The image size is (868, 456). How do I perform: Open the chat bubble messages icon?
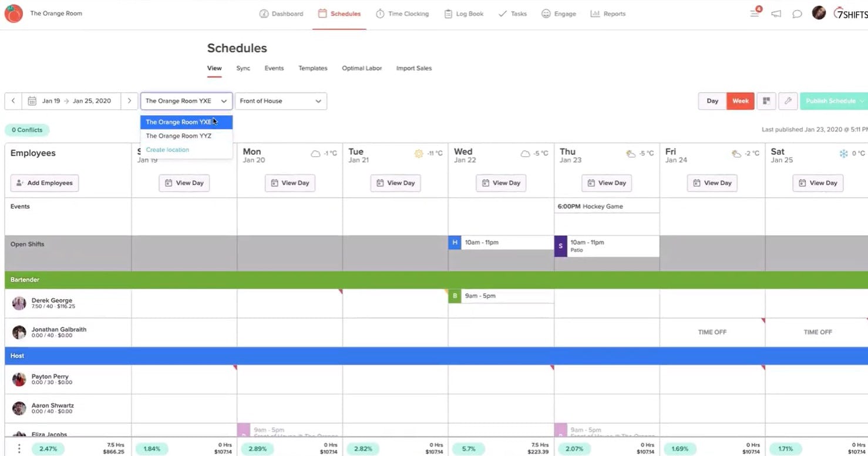(x=797, y=13)
